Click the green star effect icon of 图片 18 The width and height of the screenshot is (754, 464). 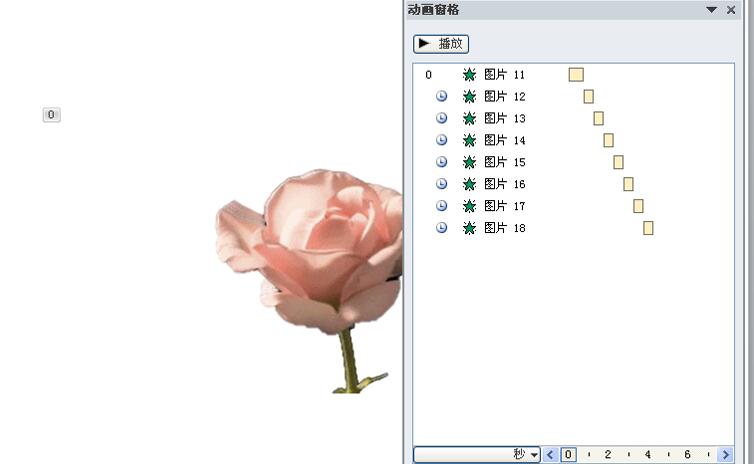click(469, 228)
